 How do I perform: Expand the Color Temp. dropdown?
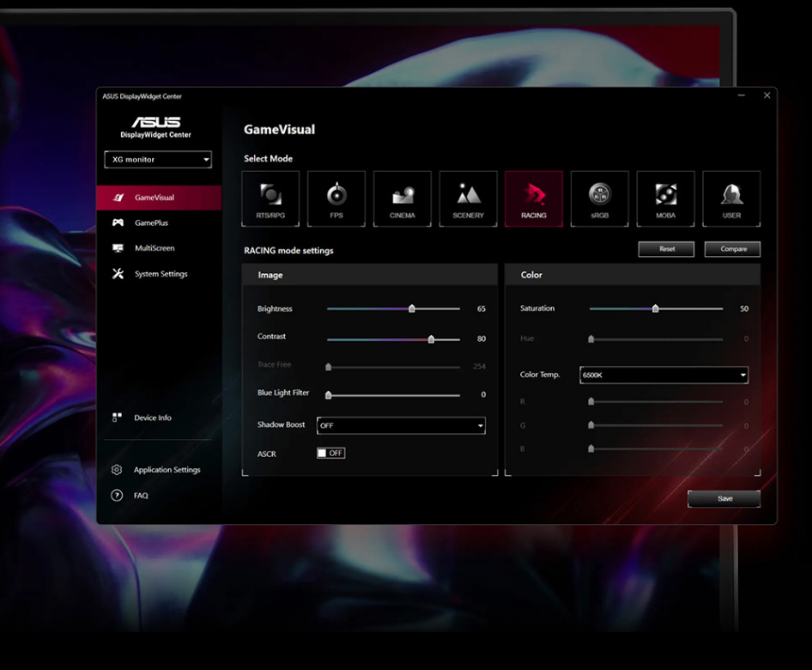[664, 375]
